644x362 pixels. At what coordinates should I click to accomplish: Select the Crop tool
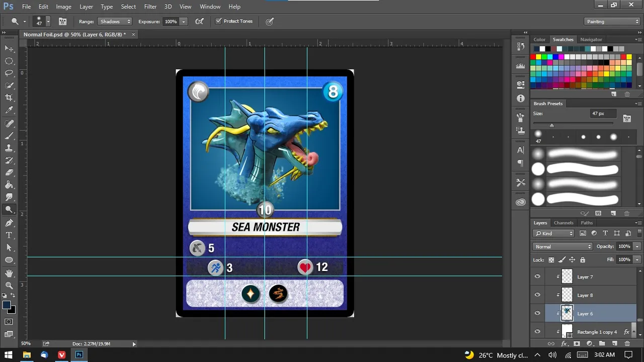[9, 98]
